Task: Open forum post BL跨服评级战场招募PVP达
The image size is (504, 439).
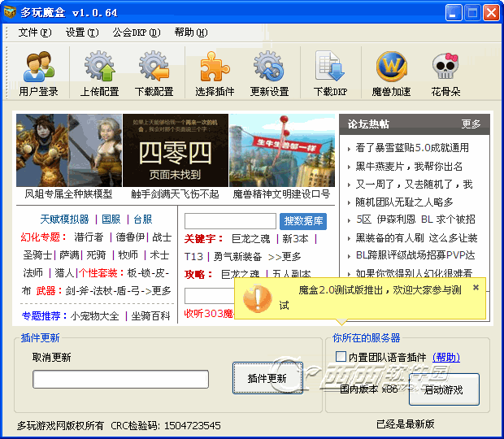Action: (415, 255)
